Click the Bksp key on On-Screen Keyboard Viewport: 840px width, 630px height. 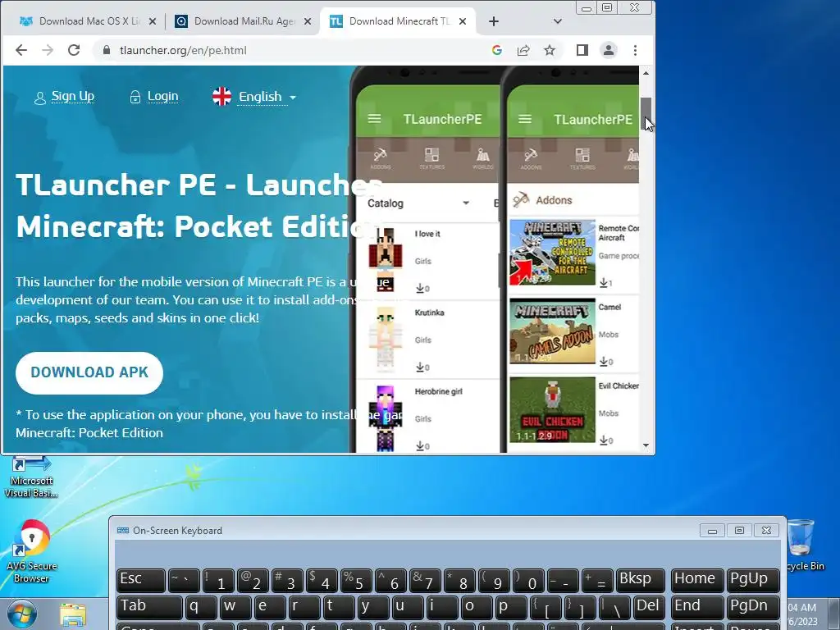coord(640,580)
